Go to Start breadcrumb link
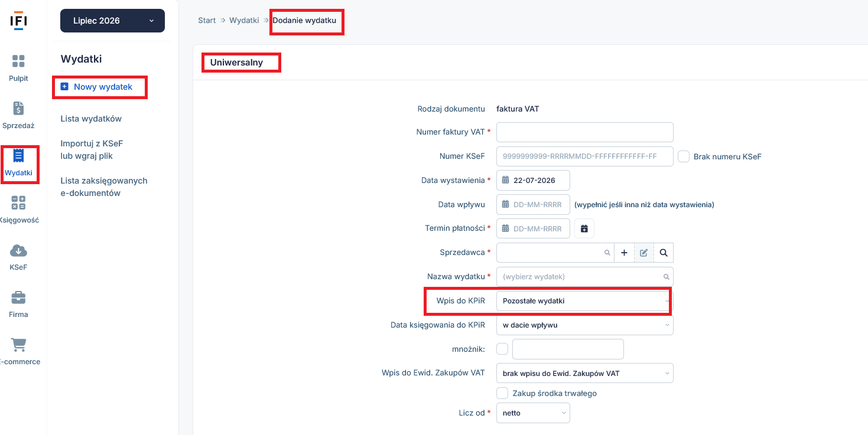 [207, 20]
